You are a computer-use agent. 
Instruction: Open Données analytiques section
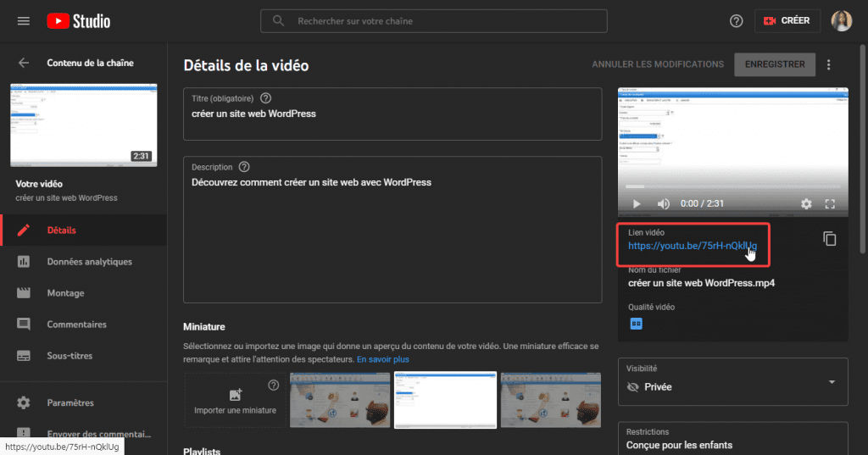[x=84, y=262]
